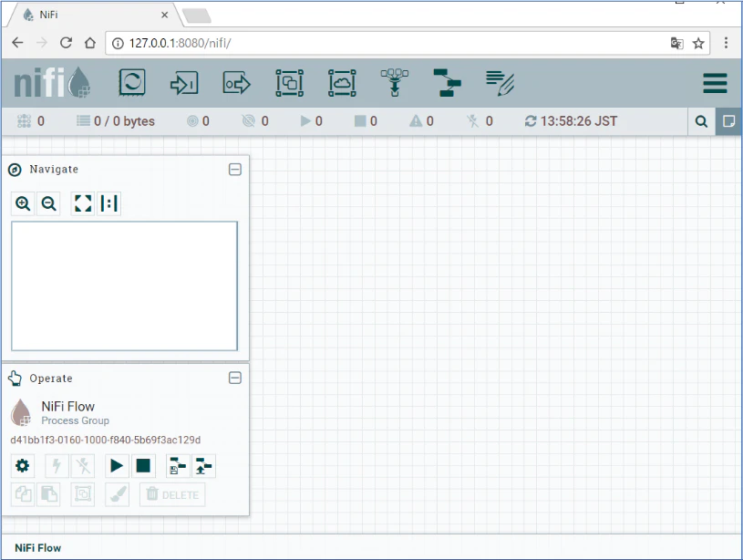Click the last refreshed time 13:58:26 JST

click(x=579, y=121)
